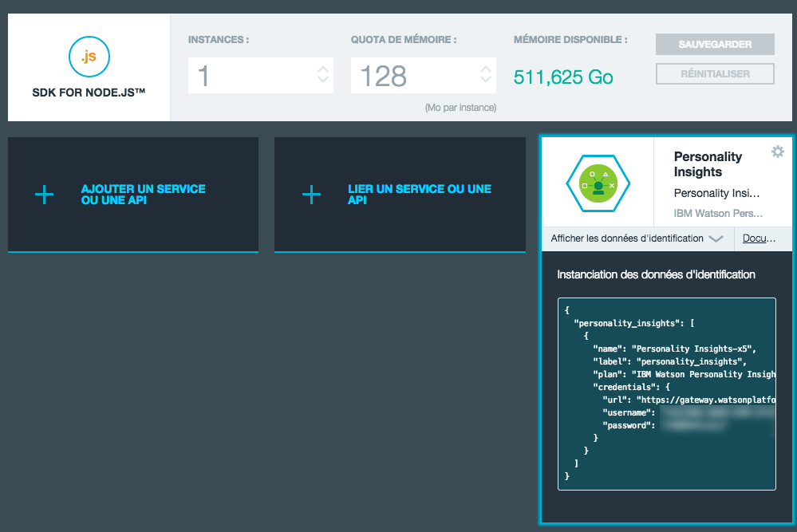Click the 511,625 Go available memory value
797x532 pixels.
coord(563,77)
